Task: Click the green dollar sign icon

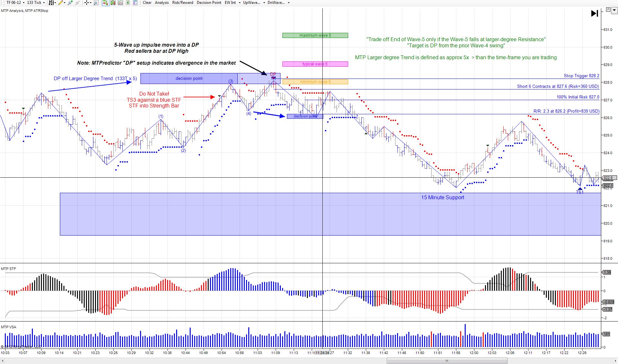Action: [128, 3]
